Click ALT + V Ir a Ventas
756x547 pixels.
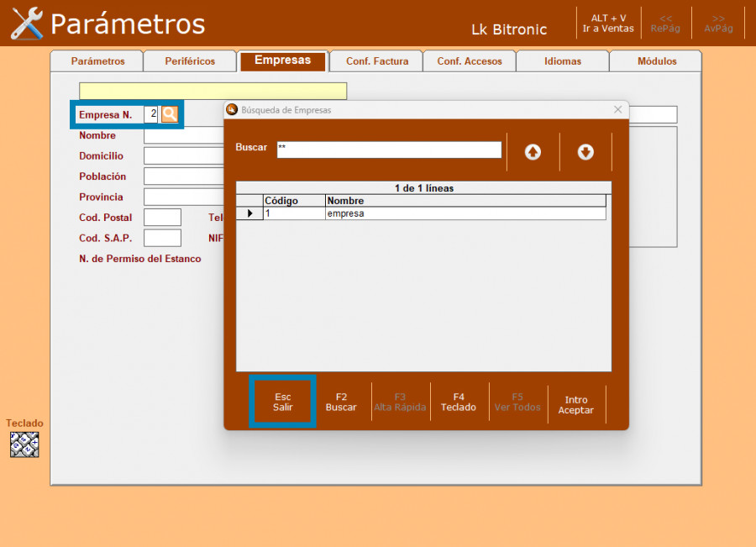pos(608,24)
